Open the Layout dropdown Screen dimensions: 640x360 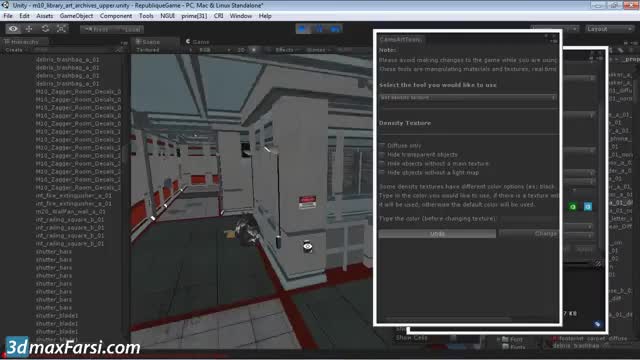[x=609, y=29]
